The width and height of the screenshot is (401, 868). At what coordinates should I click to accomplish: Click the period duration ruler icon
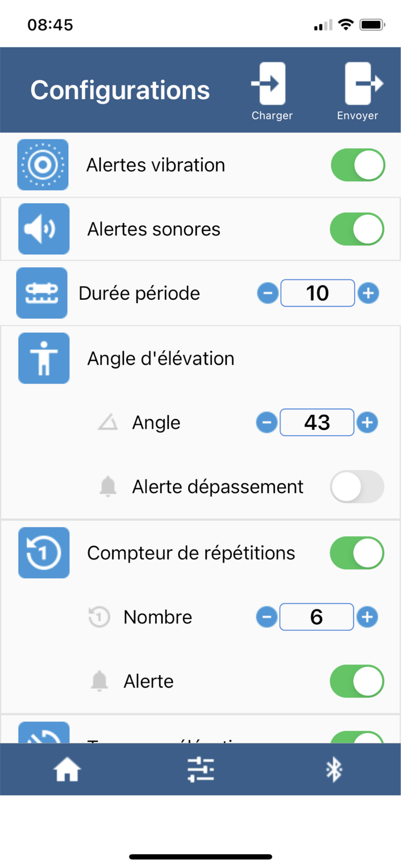[x=42, y=293]
